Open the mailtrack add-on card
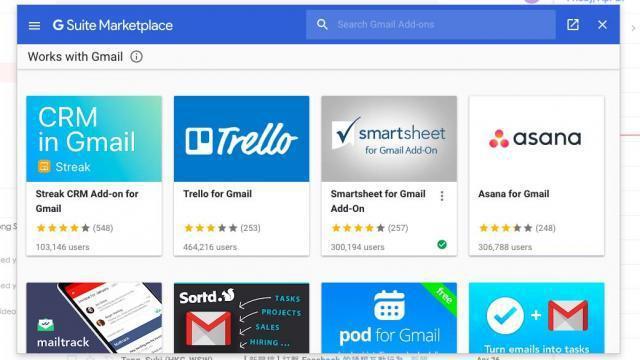This screenshot has height=360, width=640. (x=94, y=318)
